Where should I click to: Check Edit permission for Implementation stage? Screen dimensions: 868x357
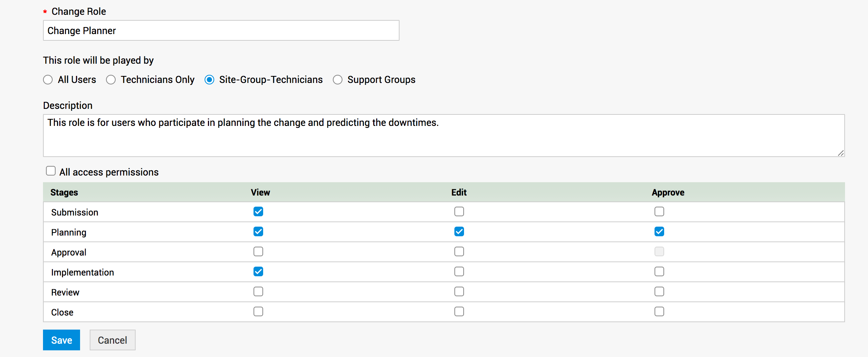click(459, 271)
